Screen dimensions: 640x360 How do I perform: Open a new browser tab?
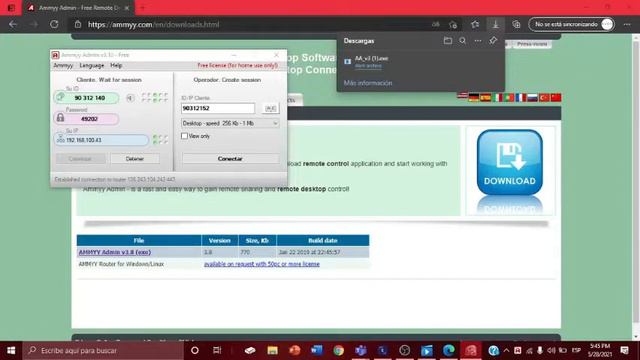[x=142, y=8]
